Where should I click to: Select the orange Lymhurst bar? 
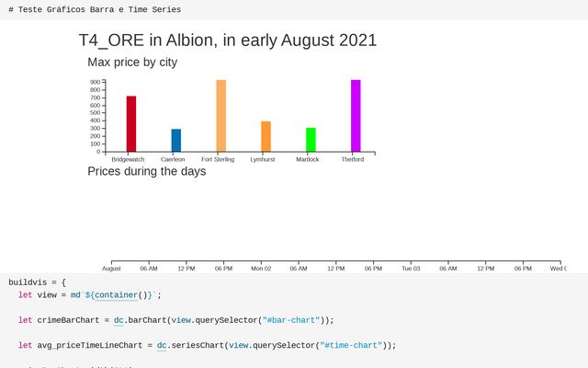[x=266, y=137]
